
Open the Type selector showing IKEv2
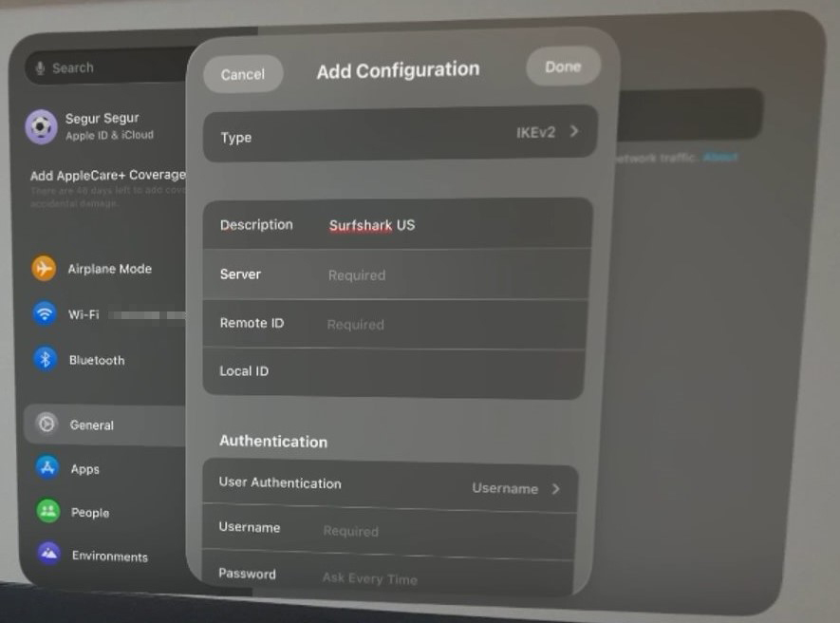point(399,137)
